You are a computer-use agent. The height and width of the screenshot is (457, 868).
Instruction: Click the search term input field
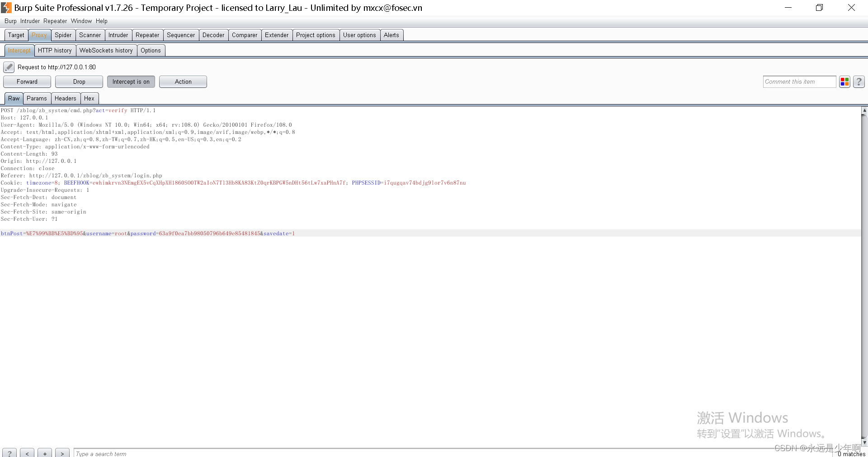pos(452,453)
